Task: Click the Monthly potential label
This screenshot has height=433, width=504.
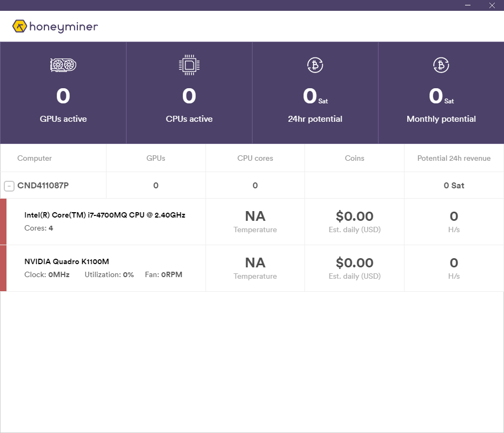Action: (x=441, y=119)
